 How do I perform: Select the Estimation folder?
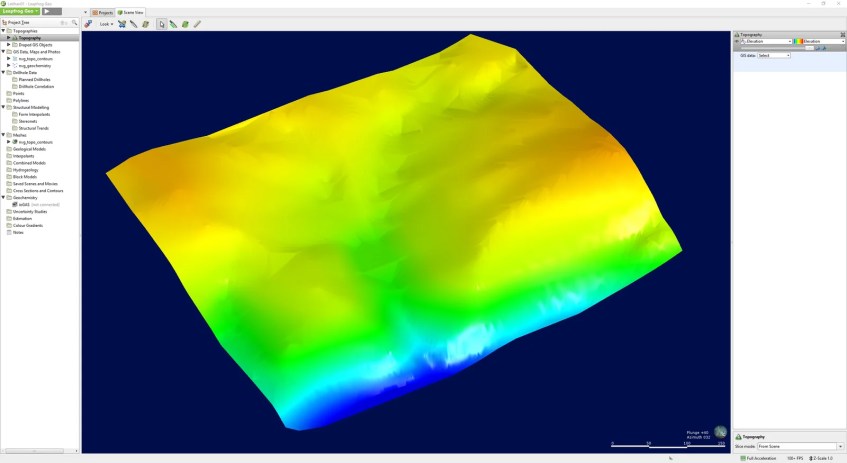22,218
